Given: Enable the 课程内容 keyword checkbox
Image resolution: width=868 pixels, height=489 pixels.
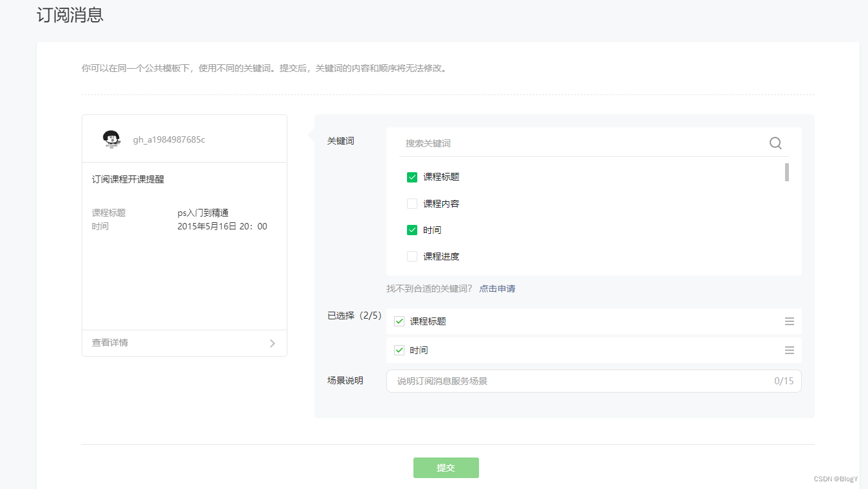Looking at the screenshot, I should click(411, 203).
